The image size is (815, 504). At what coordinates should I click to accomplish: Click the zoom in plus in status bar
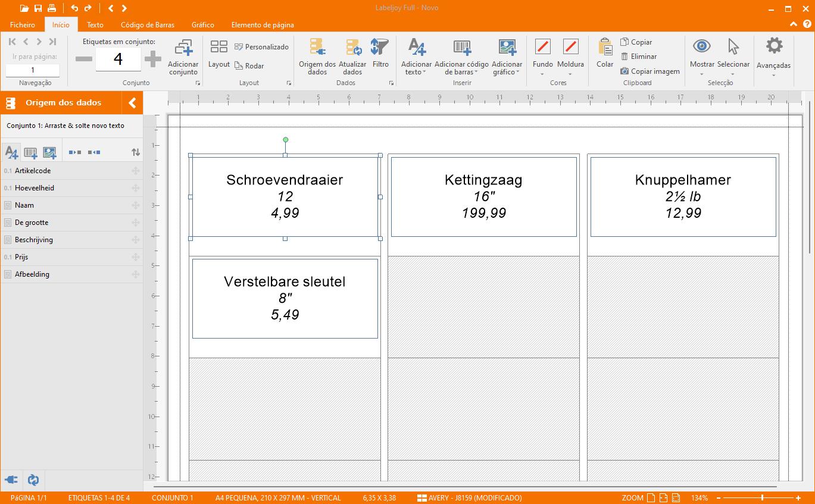pyautogui.click(x=798, y=497)
